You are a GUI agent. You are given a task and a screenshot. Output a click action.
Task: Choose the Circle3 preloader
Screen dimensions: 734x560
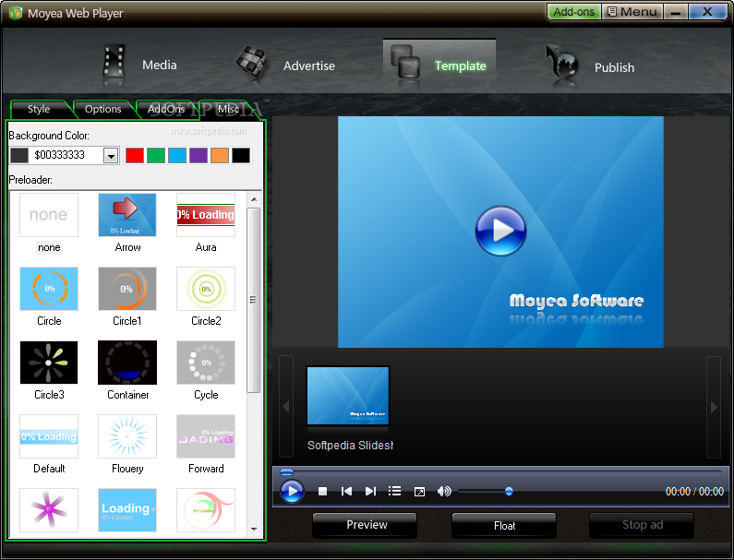click(49, 371)
